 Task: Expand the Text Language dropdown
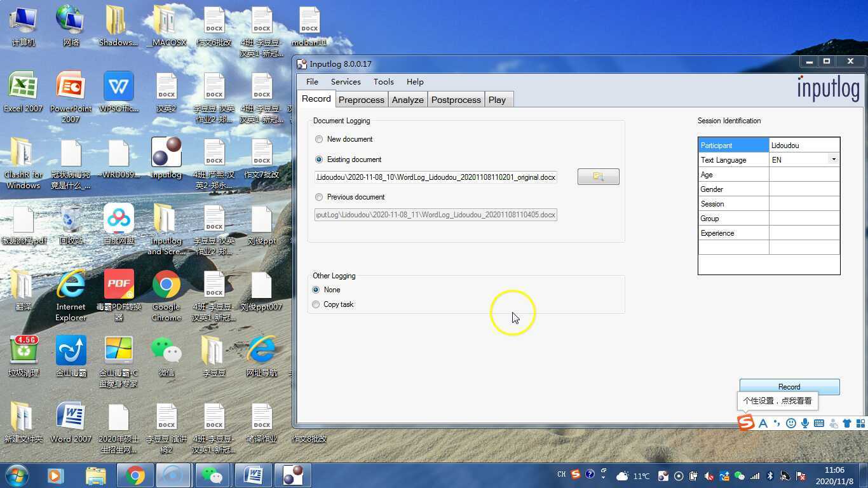[x=833, y=159]
